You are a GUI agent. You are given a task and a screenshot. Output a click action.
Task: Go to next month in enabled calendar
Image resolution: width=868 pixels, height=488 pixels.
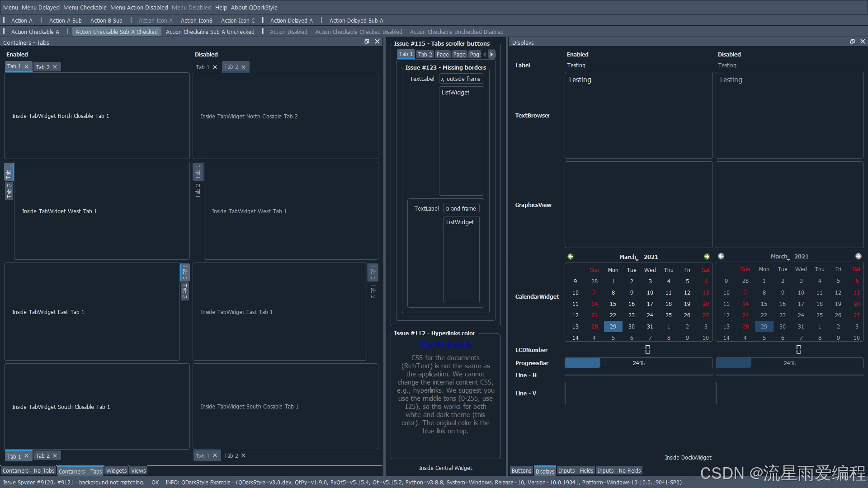point(707,257)
